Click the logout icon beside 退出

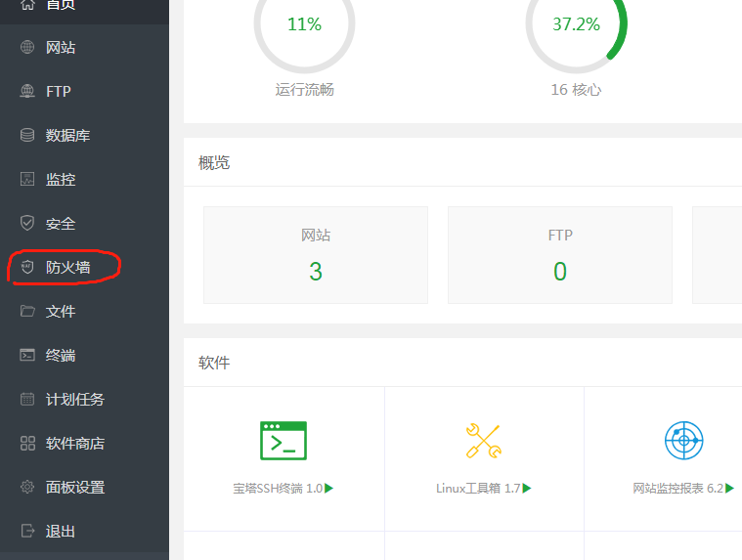pyautogui.click(x=27, y=531)
